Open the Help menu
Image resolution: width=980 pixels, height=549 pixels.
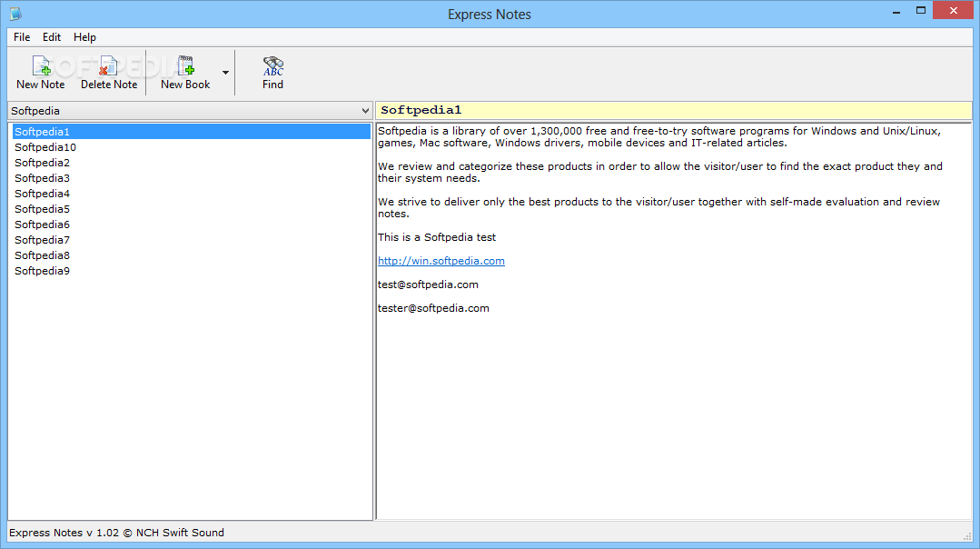pos(84,37)
